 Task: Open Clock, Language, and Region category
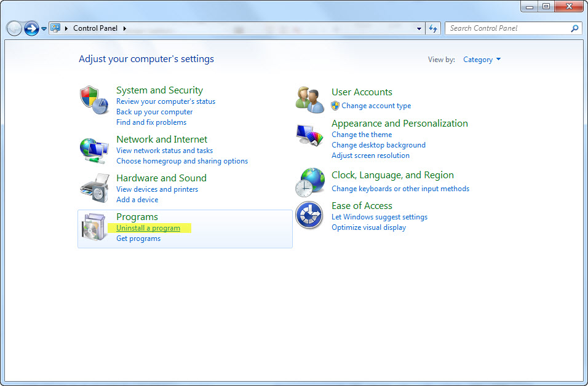tap(392, 175)
